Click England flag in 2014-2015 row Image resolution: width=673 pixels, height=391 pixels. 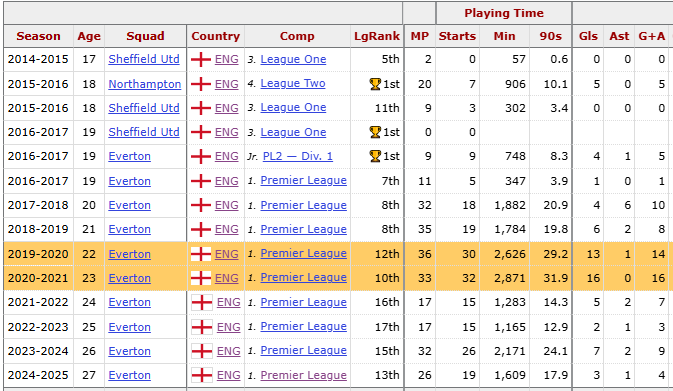[200, 59]
